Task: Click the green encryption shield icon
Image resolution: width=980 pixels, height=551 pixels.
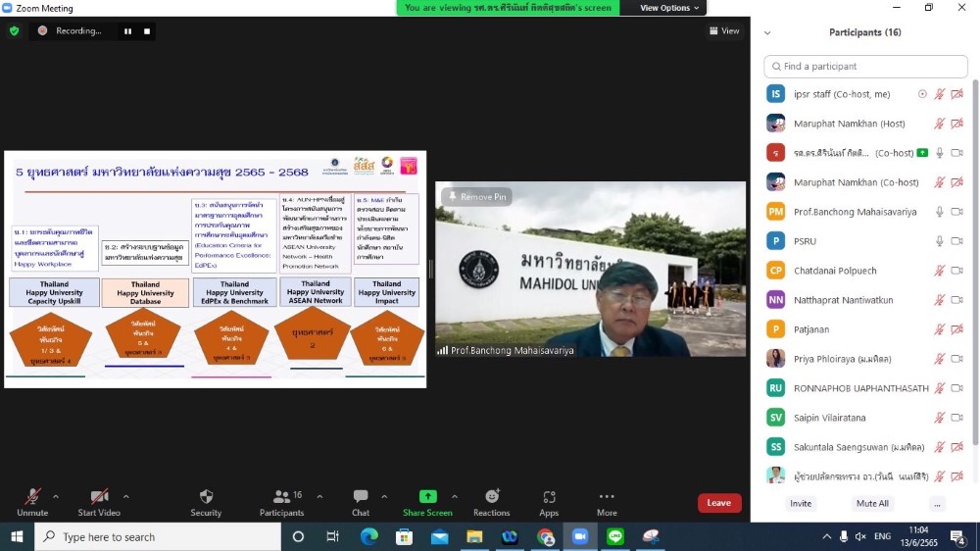Action: pos(14,31)
